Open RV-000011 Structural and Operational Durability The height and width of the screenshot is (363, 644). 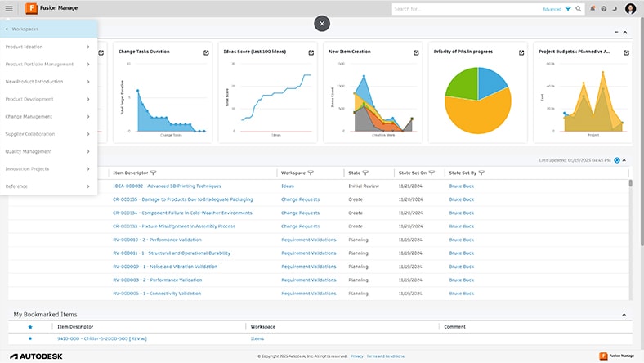point(172,253)
